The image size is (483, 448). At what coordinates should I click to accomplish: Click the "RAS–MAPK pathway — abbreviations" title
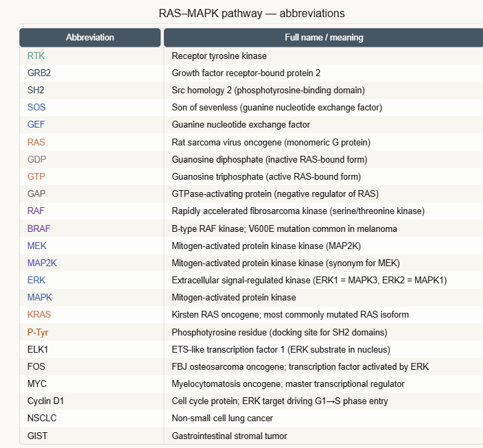(x=251, y=13)
